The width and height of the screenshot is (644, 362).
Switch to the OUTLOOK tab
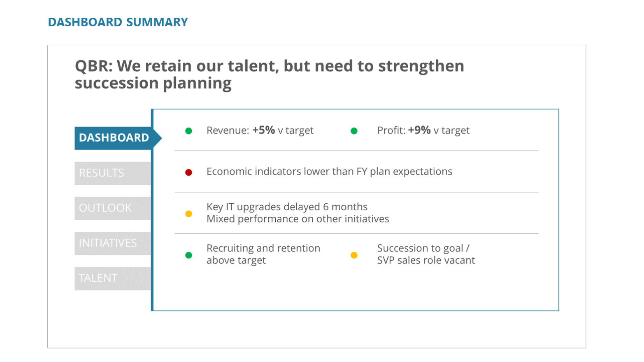click(x=112, y=208)
